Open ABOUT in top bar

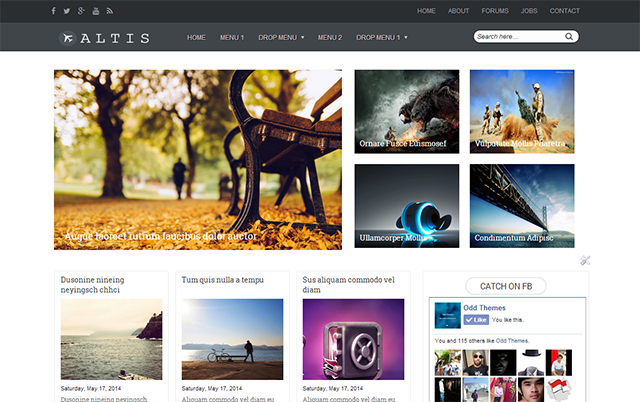tap(458, 11)
